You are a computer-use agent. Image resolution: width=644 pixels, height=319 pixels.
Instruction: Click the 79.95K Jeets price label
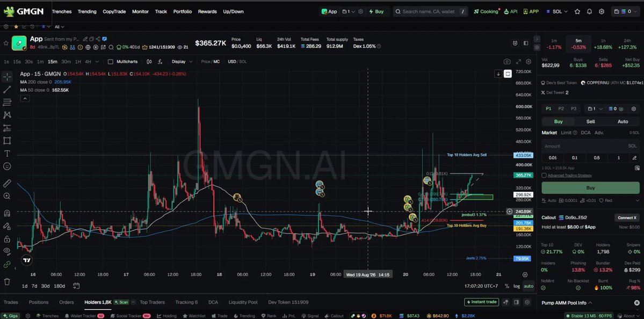(x=523, y=259)
